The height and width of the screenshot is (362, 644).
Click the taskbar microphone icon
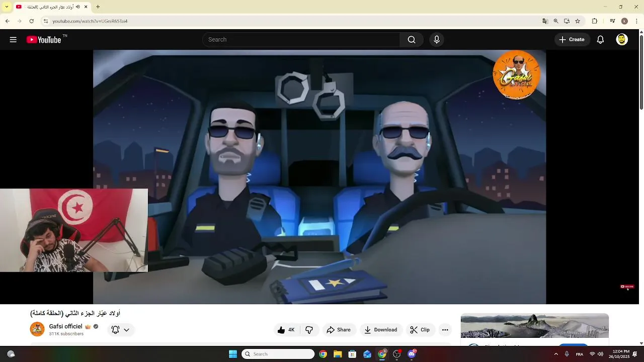tap(567, 354)
